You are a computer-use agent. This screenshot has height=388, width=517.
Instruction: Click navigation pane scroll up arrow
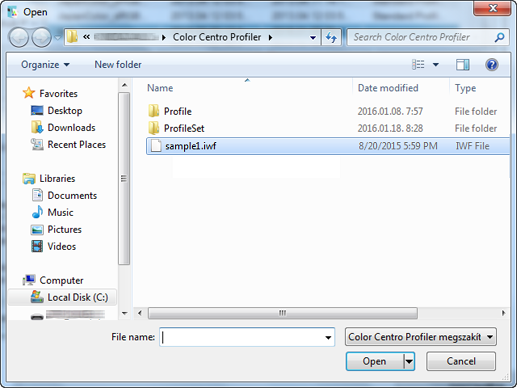(x=124, y=85)
